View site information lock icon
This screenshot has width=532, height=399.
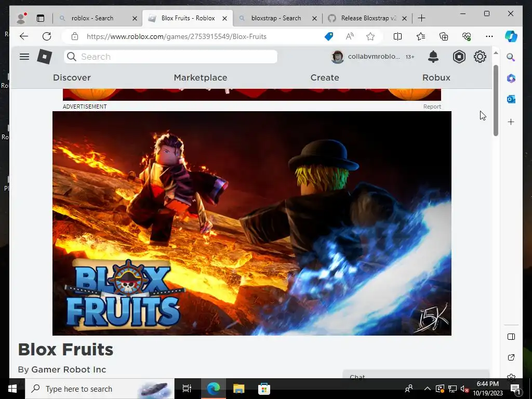tap(75, 36)
